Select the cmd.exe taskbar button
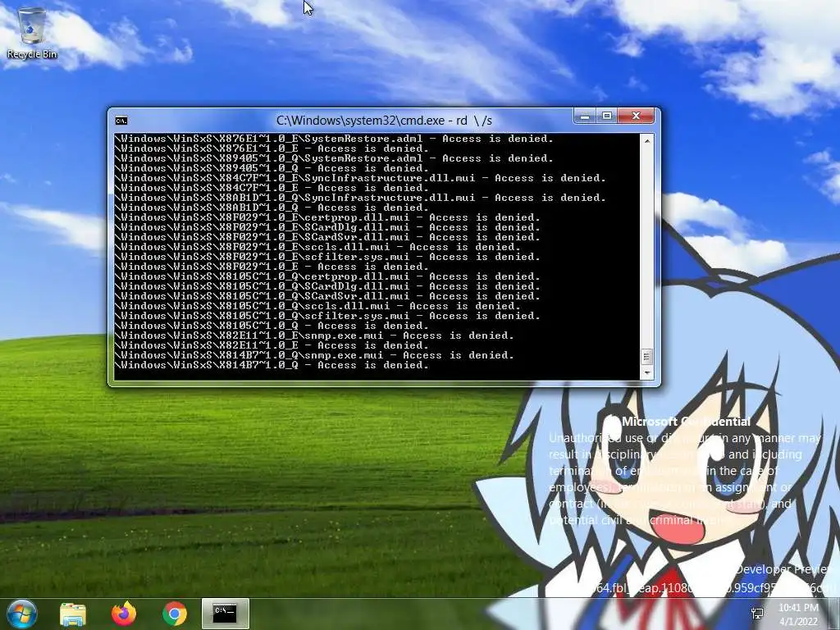Screen dimensions: 840x630 coord(225,614)
